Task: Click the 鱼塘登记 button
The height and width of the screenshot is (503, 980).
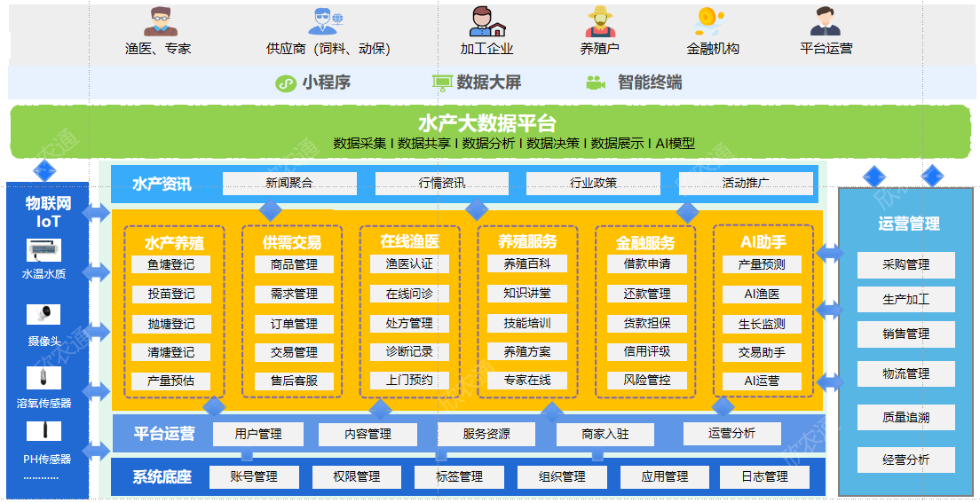Action: (170, 264)
